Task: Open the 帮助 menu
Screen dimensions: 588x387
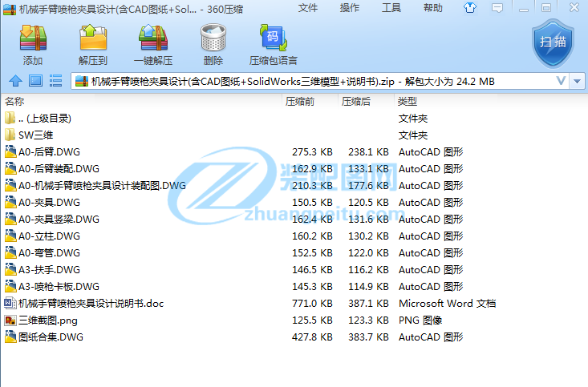Action: 432,8
